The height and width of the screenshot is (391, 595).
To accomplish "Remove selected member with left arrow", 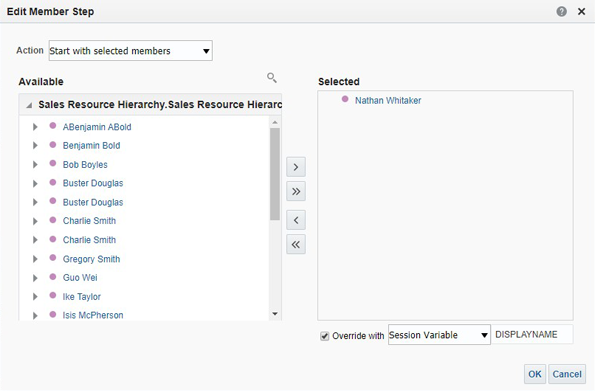I will [296, 220].
